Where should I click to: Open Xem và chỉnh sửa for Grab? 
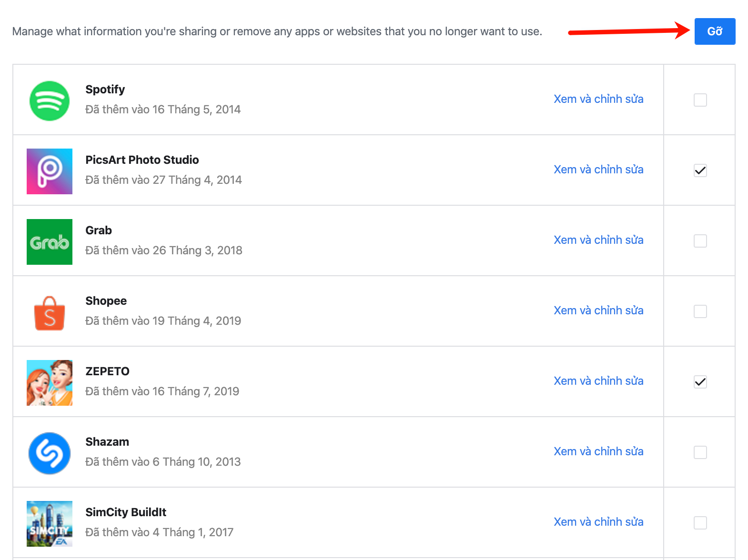(598, 240)
